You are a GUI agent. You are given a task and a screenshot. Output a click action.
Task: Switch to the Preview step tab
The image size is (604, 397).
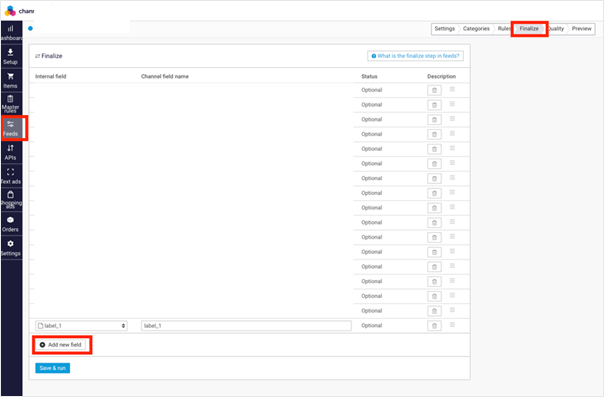pyautogui.click(x=581, y=28)
